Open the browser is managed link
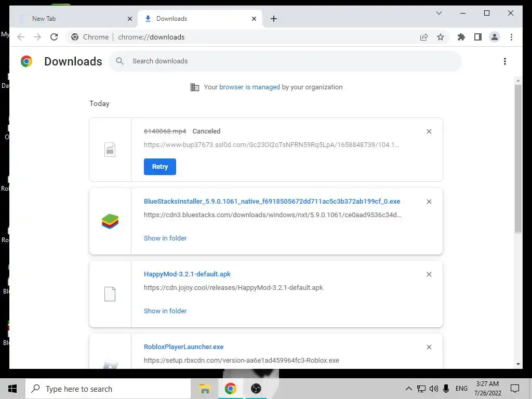Screen dimensions: 532x399 (249, 87)
